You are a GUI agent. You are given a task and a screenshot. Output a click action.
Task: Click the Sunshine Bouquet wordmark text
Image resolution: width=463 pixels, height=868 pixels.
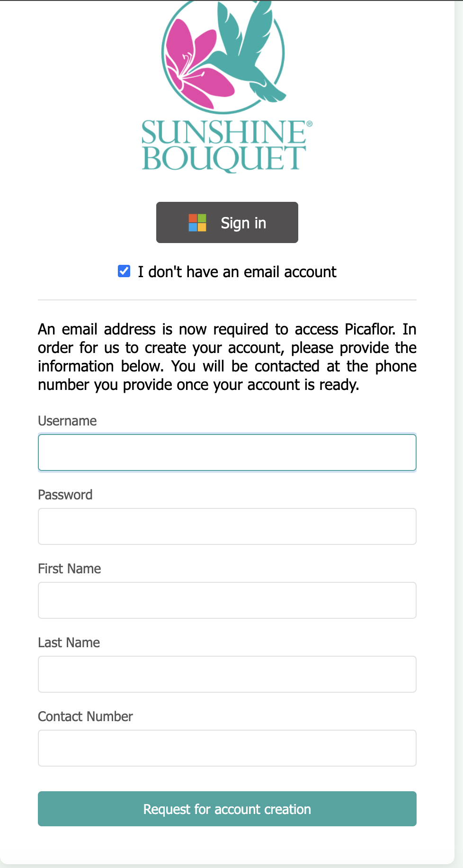coord(224,145)
